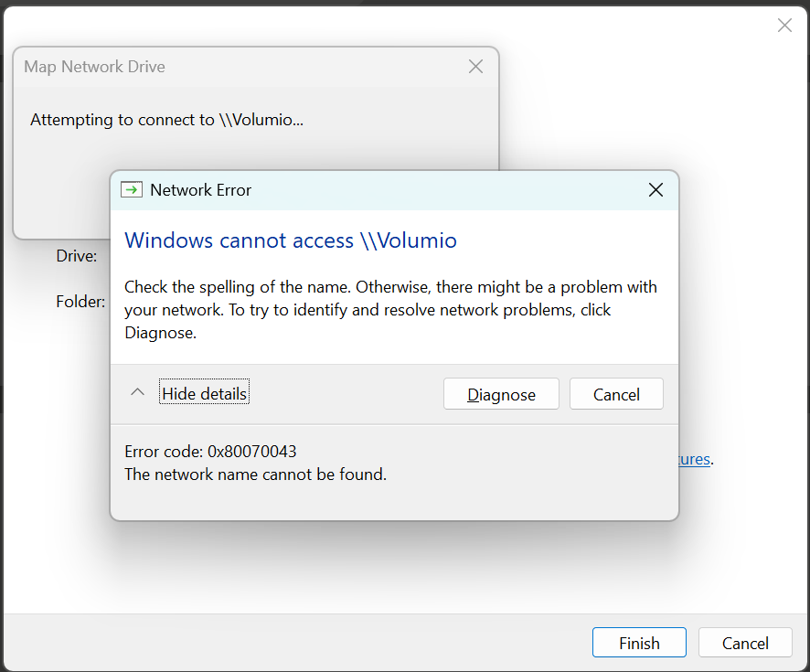This screenshot has height=672, width=810.
Task: Cancel the wizard via bottom Cancel button
Action: 745,643
